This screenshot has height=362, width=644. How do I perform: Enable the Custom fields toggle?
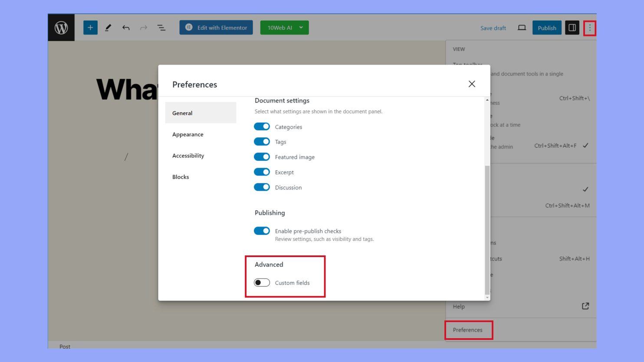click(262, 283)
